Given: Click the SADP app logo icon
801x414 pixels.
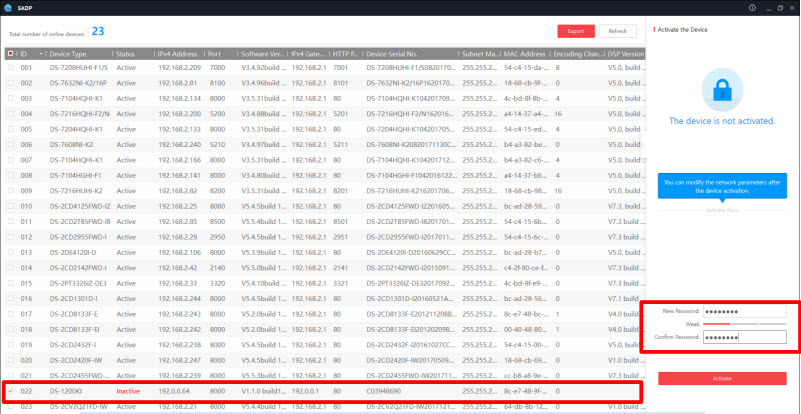Looking at the screenshot, I should (x=9, y=6).
